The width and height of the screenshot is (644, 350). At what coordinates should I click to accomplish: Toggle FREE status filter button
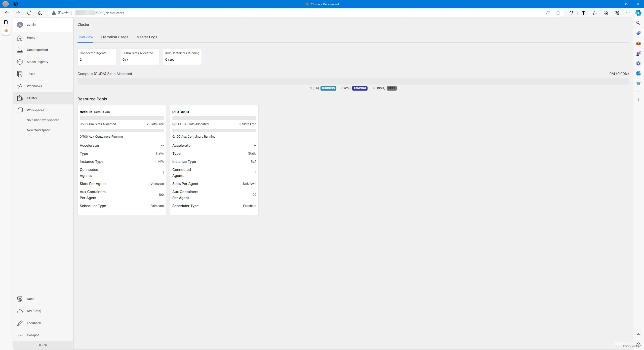pyautogui.click(x=392, y=88)
